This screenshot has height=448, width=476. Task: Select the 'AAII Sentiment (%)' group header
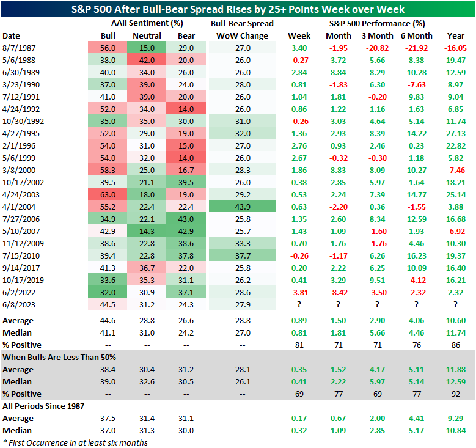[x=147, y=23]
